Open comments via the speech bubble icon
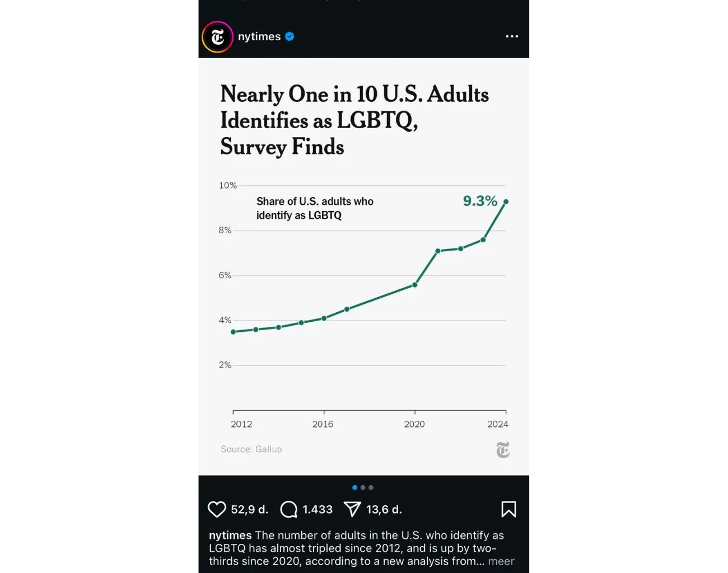 pos(289,509)
